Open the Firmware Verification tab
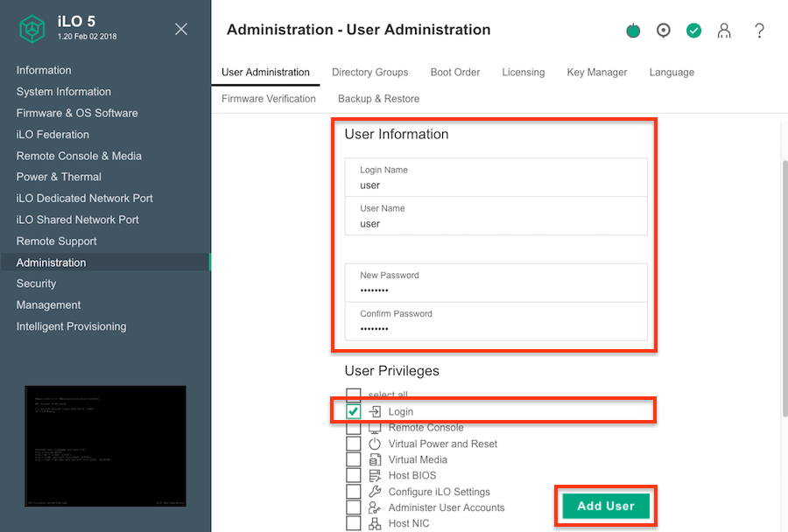Screen dimensions: 788x532 click(x=269, y=99)
